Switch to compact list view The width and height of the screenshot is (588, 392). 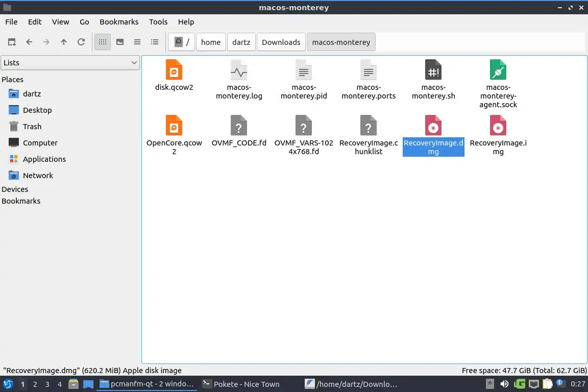[137, 42]
